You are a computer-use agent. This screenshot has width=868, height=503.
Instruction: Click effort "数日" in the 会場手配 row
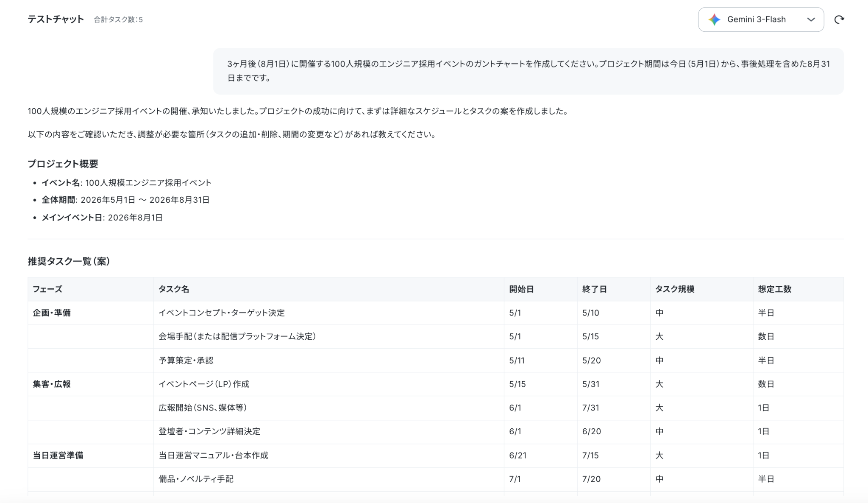(x=766, y=337)
